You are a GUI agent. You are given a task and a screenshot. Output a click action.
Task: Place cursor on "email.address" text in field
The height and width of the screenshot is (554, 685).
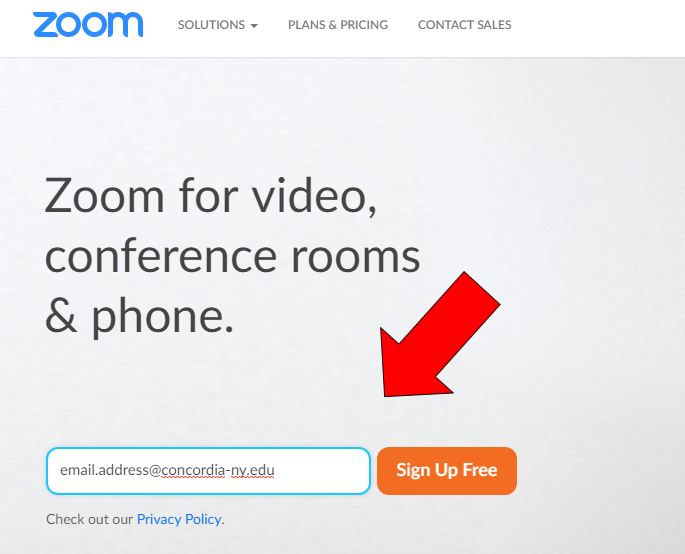(104, 470)
